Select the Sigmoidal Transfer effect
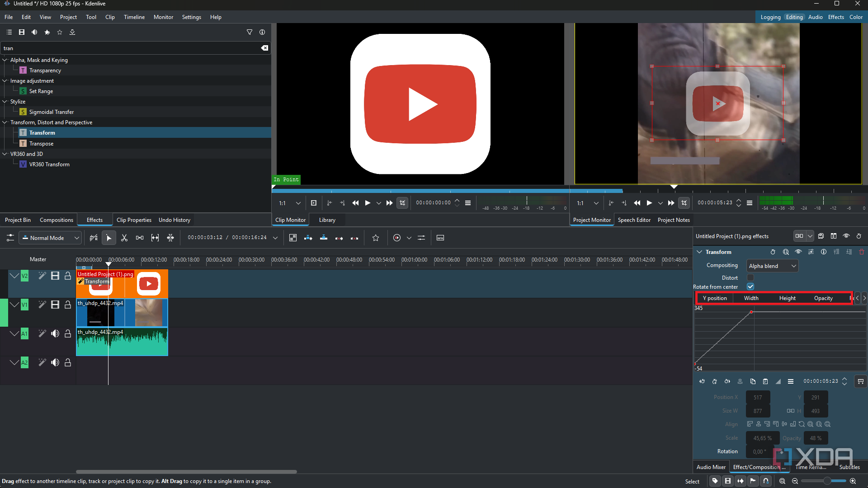Viewport: 868px width, 488px height. (x=51, y=112)
